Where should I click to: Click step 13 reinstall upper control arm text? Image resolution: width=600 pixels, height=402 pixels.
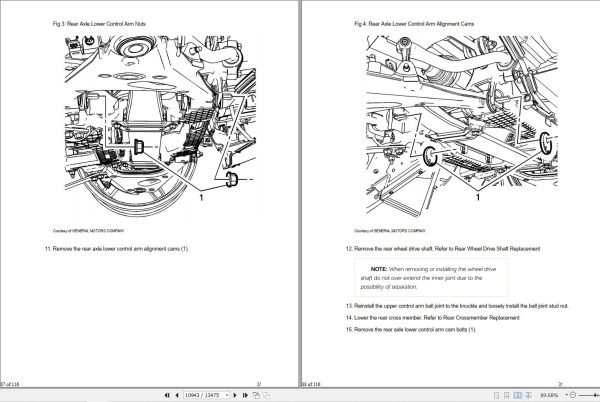point(457,306)
